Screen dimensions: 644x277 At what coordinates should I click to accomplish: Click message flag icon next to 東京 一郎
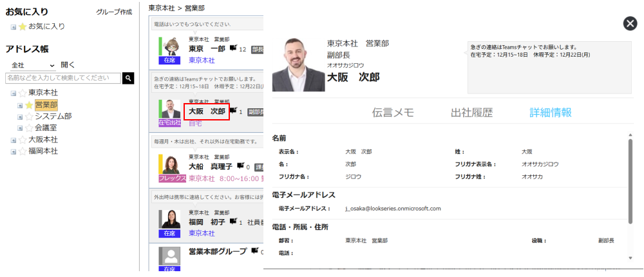coord(233,48)
